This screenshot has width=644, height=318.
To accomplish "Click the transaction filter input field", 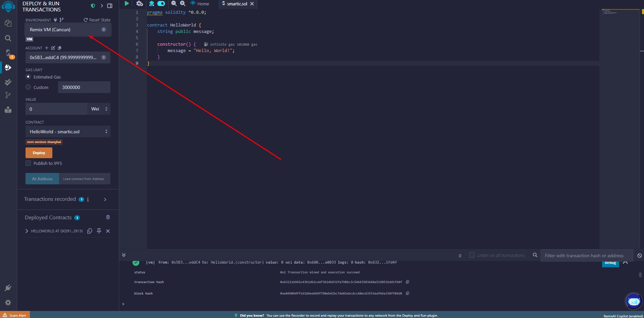I will [586, 256].
